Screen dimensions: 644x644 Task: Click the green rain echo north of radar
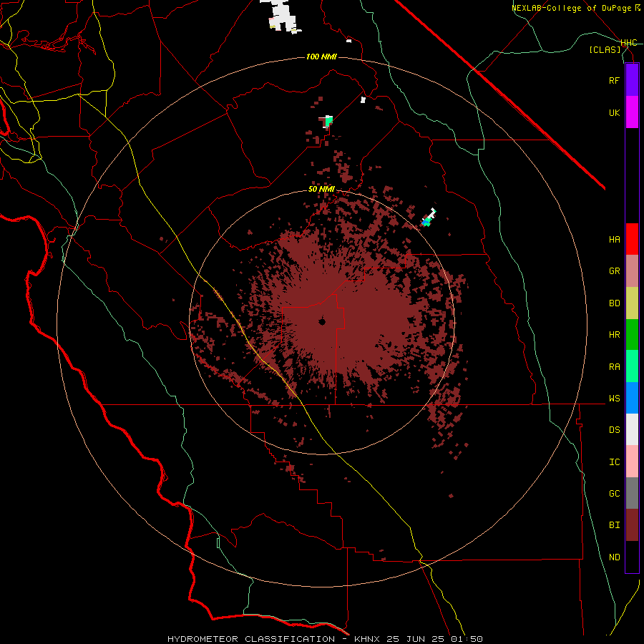coord(328,121)
